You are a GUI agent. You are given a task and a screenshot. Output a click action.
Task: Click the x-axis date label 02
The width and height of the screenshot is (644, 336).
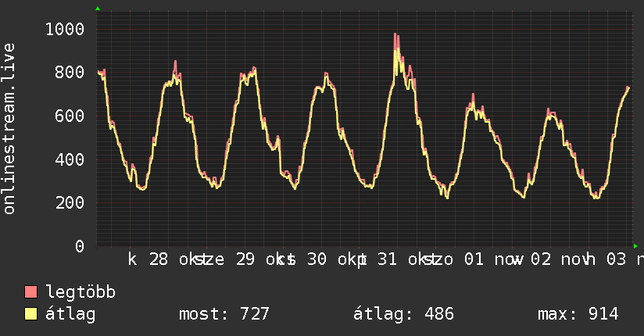(x=541, y=259)
